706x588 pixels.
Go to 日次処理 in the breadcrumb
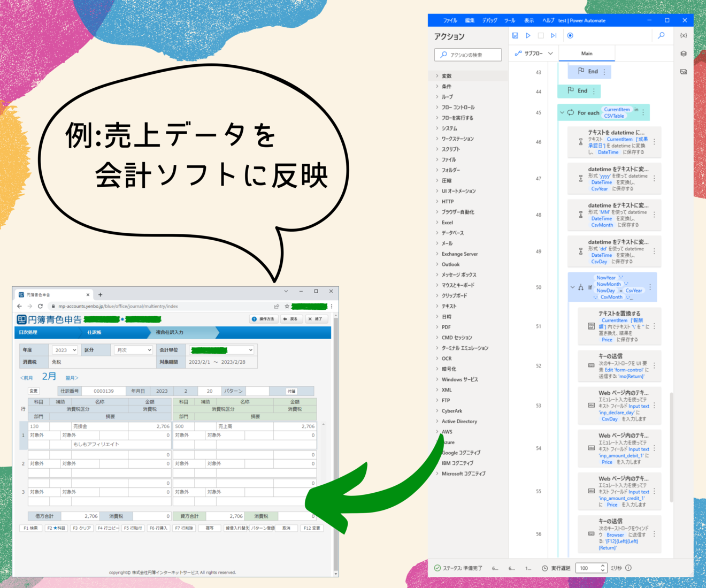(x=28, y=332)
